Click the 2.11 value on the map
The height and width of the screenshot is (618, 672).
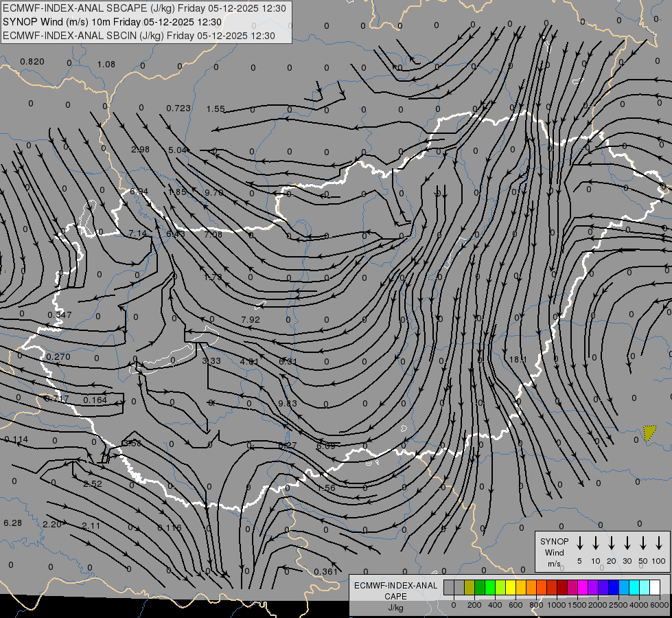(x=91, y=526)
